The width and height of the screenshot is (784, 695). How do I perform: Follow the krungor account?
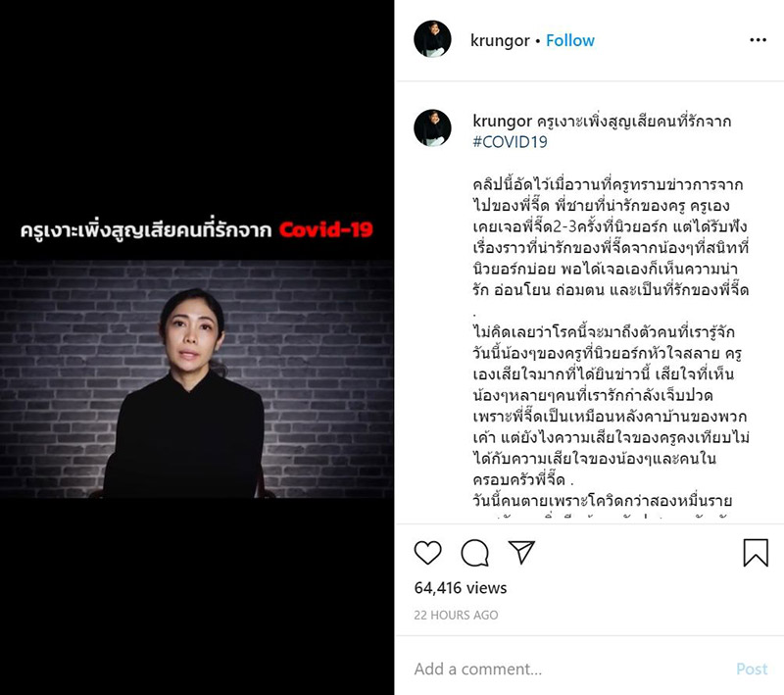(x=570, y=40)
